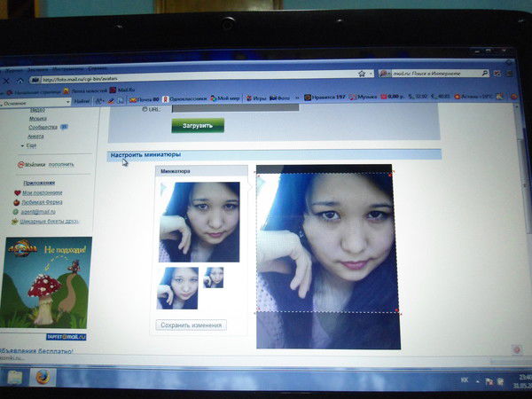The image size is (532, 399).
Task: Click the green Загрузить upload button
Action: tap(198, 125)
